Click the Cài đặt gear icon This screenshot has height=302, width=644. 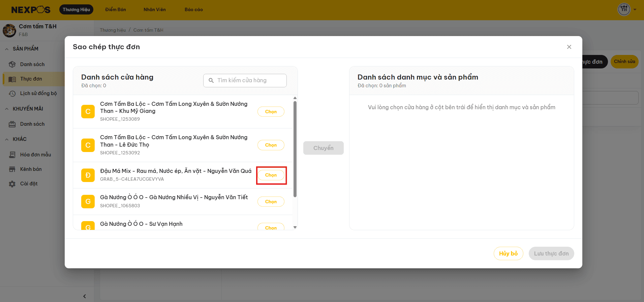click(x=12, y=184)
